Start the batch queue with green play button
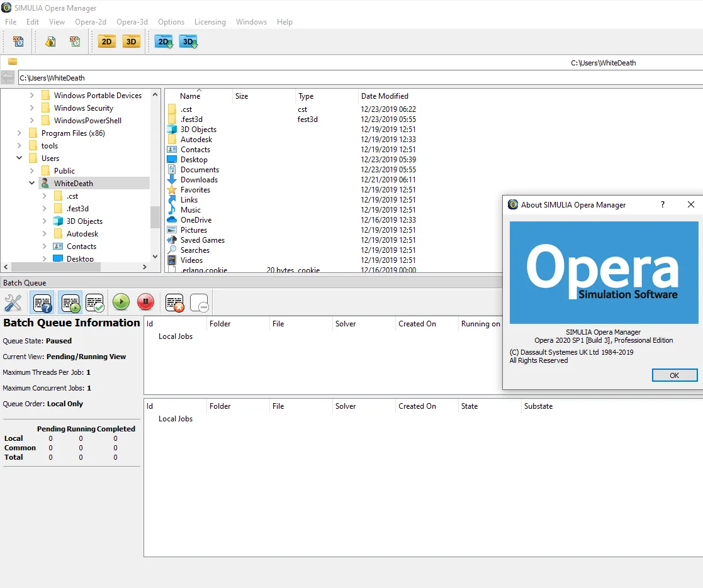This screenshot has height=588, width=703. (121, 302)
